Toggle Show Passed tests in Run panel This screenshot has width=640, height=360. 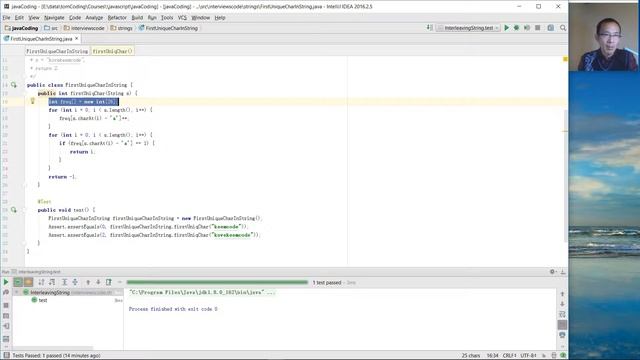pos(18,282)
